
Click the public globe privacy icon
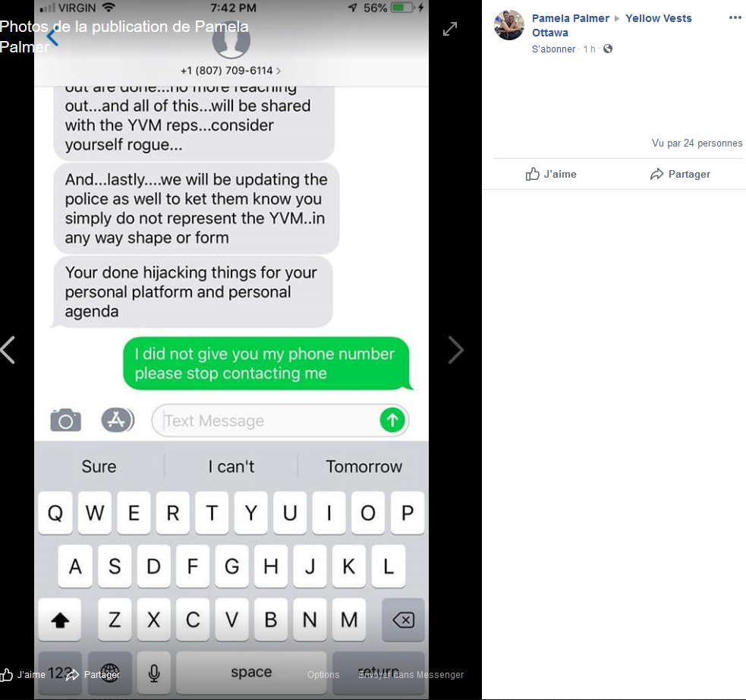(x=608, y=49)
